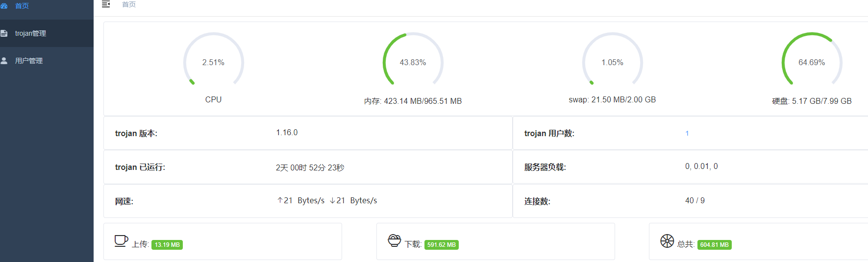Click the memory 43.83% progress ring
Viewport: 868px width, 262px height.
click(x=413, y=62)
